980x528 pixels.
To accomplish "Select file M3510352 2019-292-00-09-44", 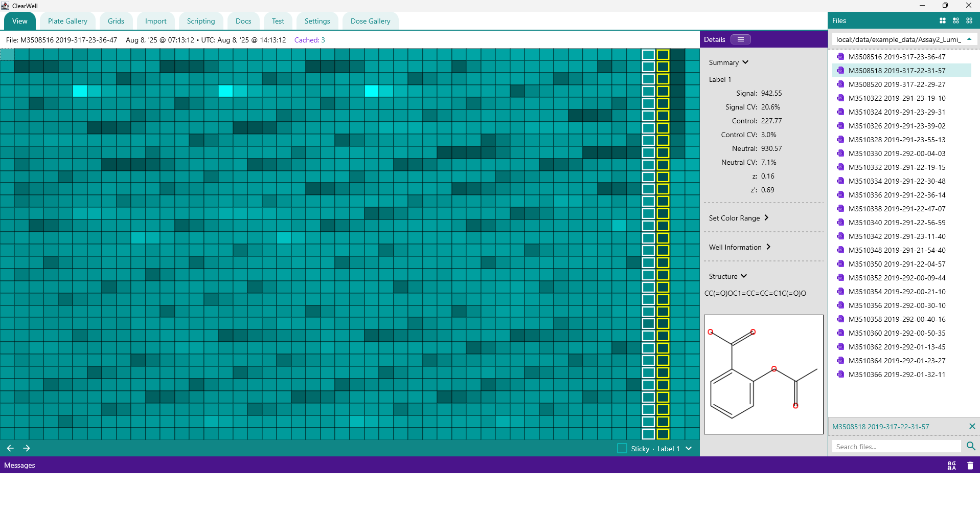I will 902,278.
